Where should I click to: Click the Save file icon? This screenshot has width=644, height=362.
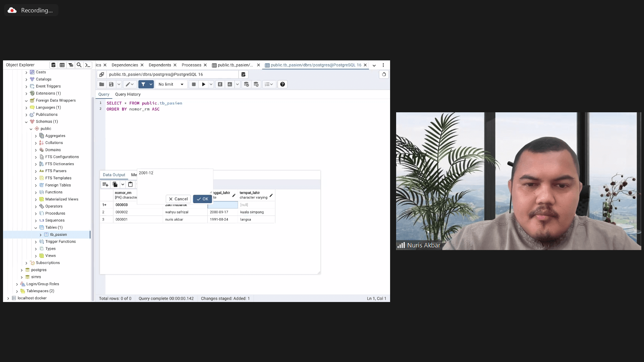(111, 84)
